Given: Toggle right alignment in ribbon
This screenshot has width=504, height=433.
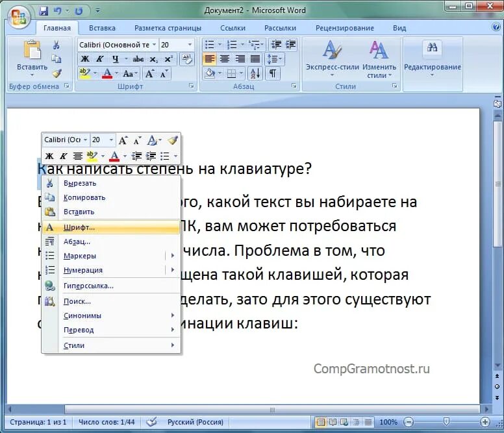Looking at the screenshot, I should (240, 59).
